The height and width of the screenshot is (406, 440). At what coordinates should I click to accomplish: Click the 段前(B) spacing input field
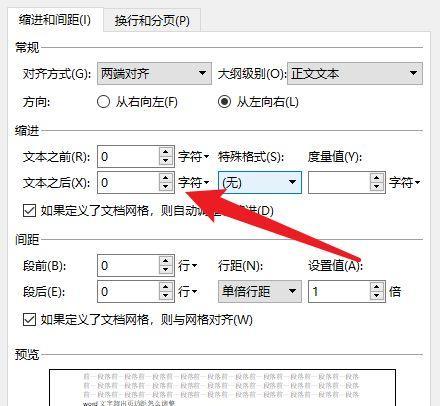tap(128, 266)
